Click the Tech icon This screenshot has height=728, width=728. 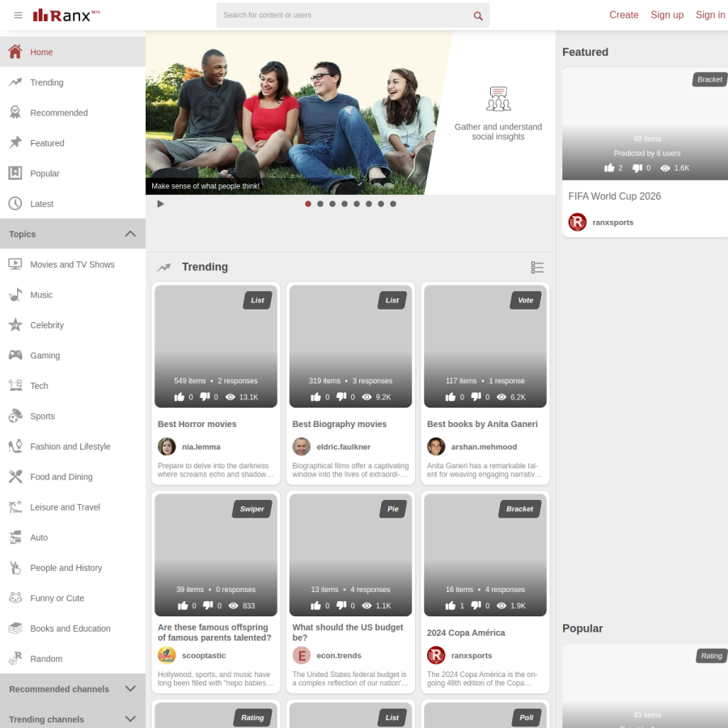click(15, 385)
